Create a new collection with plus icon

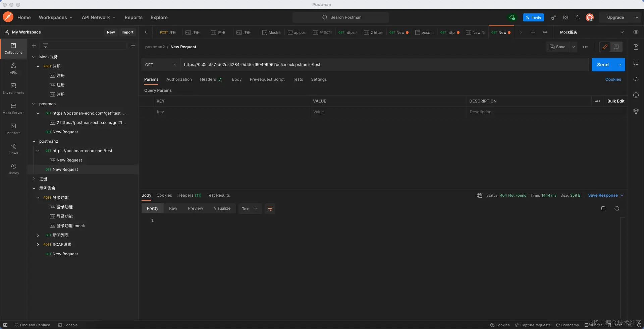tap(34, 46)
